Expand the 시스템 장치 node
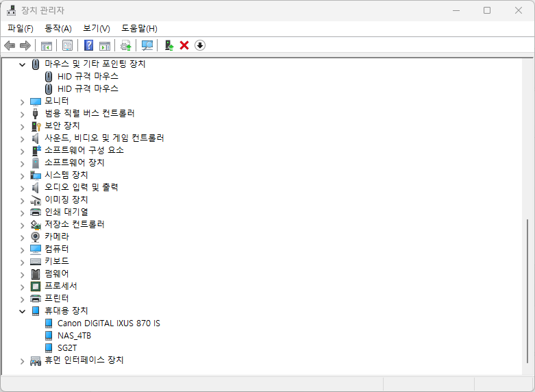535x392 pixels. tap(22, 176)
